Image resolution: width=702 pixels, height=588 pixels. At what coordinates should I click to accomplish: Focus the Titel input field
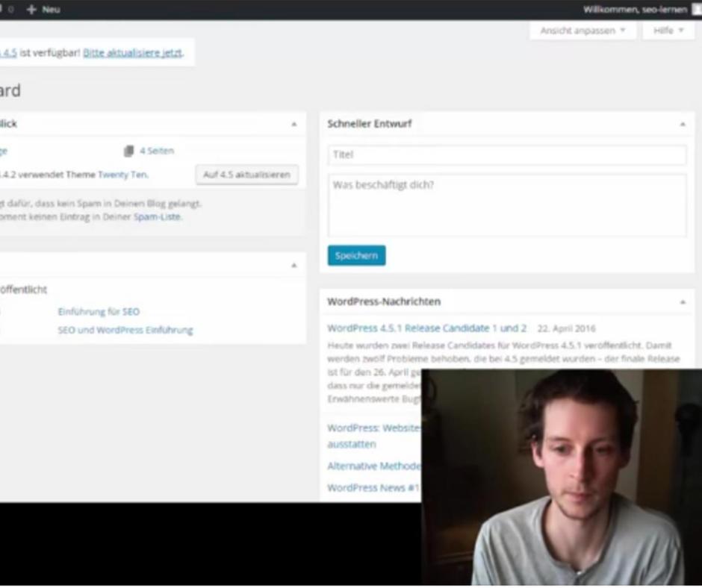507,154
